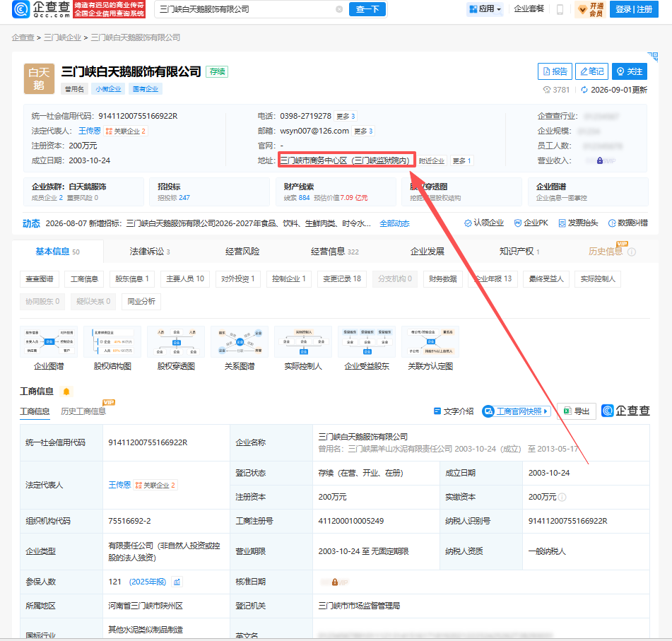672x641 pixels.
Task: Click the 导出 export button
Action: click(577, 411)
